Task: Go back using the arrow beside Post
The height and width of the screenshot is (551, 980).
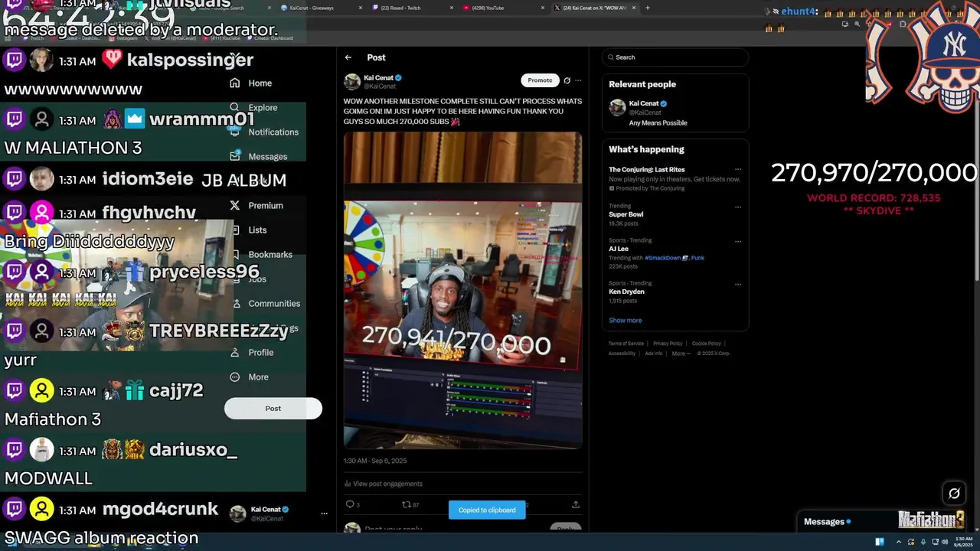Action: pos(348,57)
